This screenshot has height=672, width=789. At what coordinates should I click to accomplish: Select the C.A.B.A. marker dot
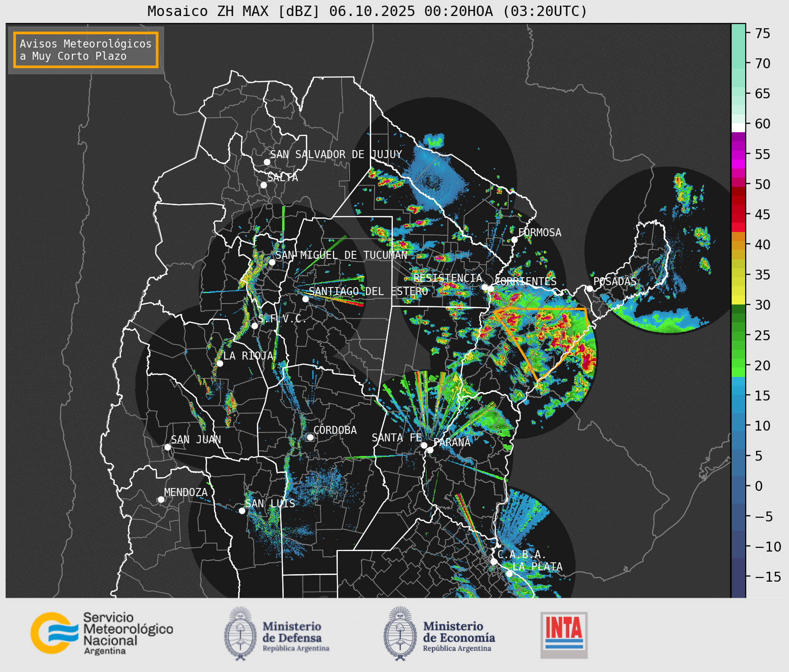coord(494,561)
